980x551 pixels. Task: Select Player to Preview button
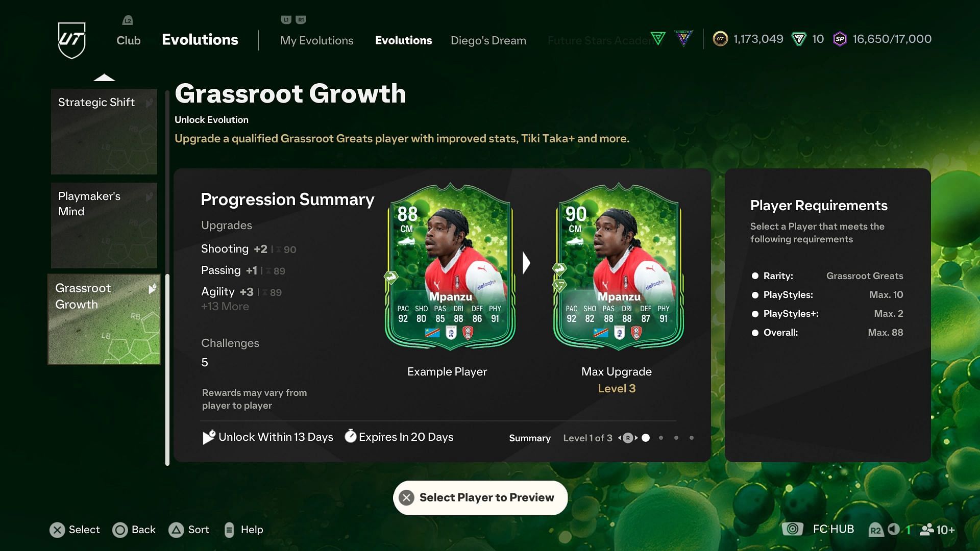481,497
